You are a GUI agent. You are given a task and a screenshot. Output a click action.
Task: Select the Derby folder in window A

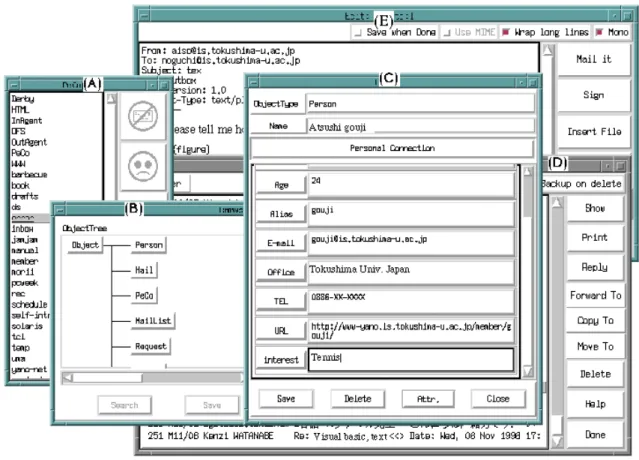coord(23,99)
